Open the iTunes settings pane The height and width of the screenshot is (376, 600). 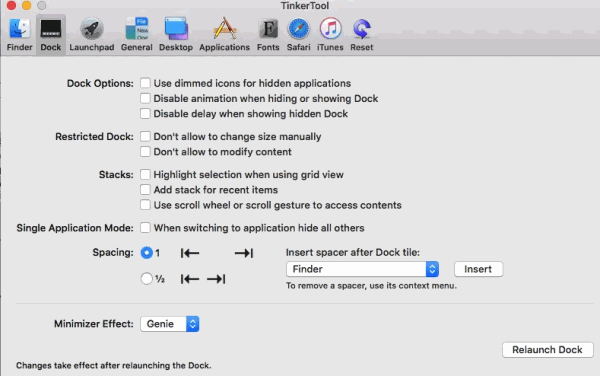(330, 34)
